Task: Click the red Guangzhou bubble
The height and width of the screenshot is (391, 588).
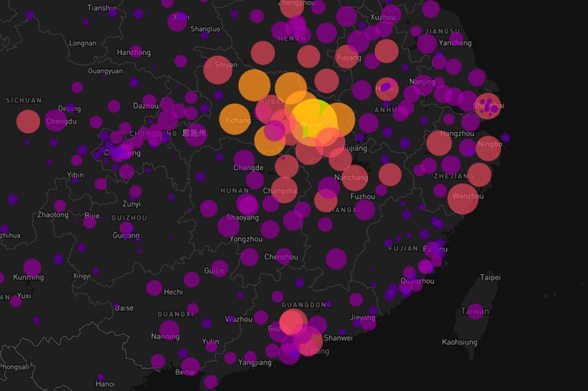Action: [293, 322]
